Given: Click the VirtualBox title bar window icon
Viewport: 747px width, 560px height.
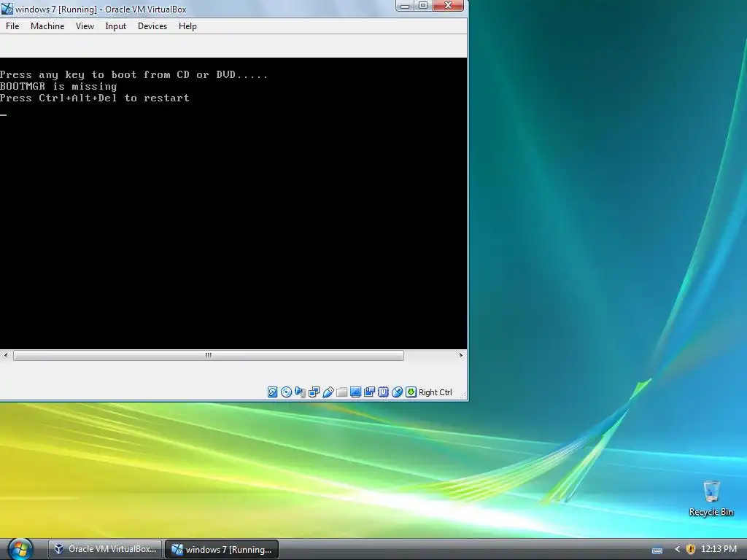Looking at the screenshot, I should tap(7, 9).
